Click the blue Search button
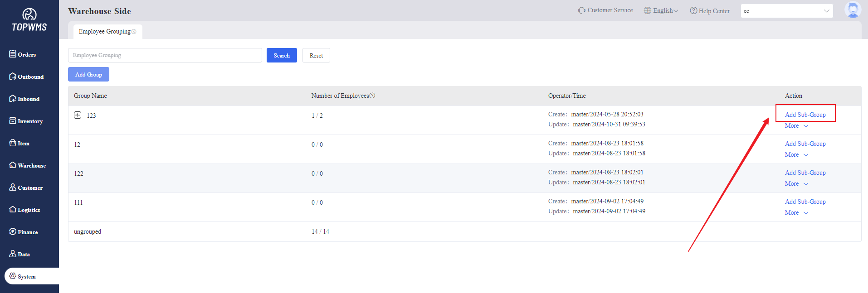 (x=282, y=55)
